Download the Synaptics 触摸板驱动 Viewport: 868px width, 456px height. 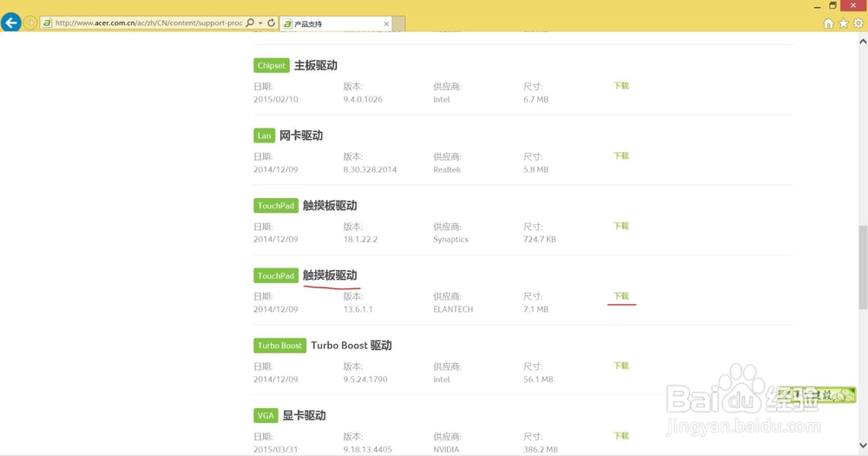(x=621, y=226)
